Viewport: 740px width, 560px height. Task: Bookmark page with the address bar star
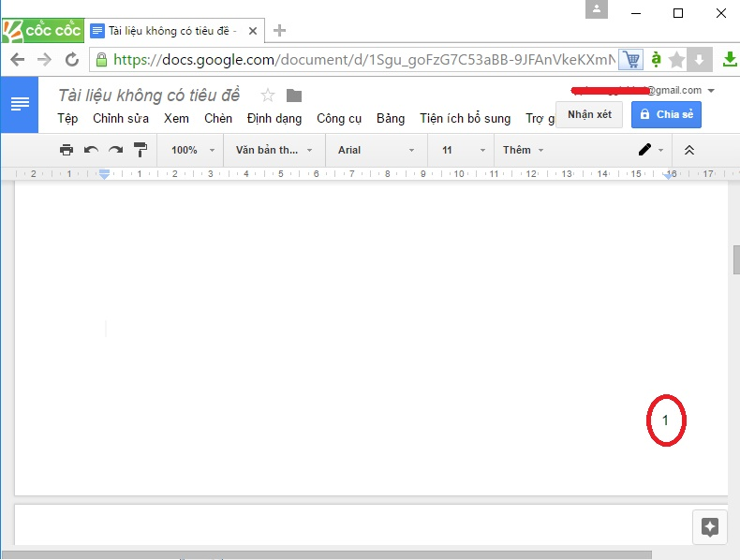click(x=676, y=60)
